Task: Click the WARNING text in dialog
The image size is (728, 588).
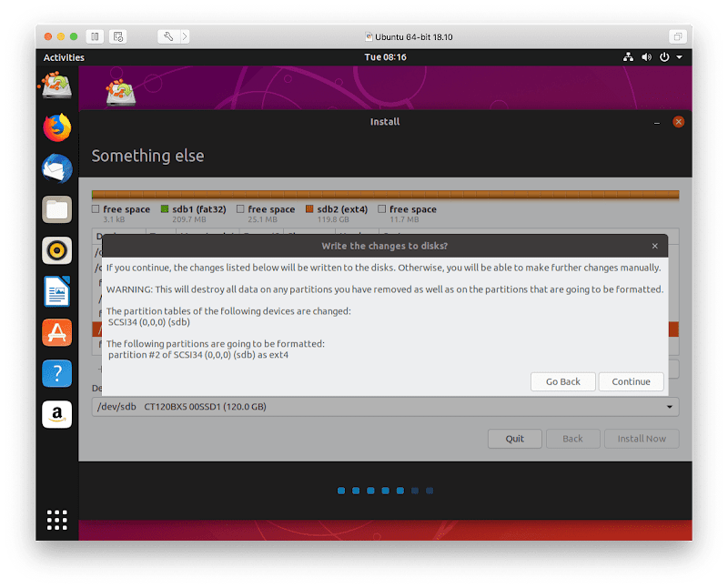Action: tap(385, 289)
